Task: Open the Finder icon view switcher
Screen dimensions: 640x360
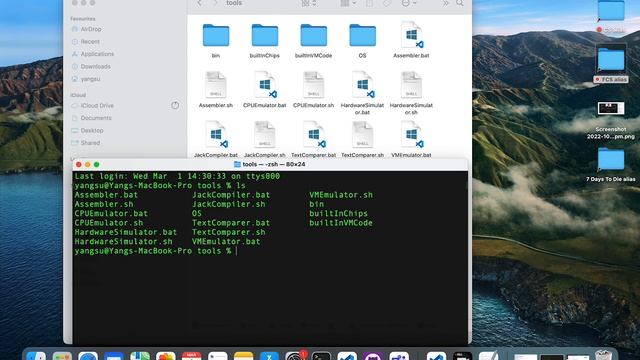Action: (309, 3)
